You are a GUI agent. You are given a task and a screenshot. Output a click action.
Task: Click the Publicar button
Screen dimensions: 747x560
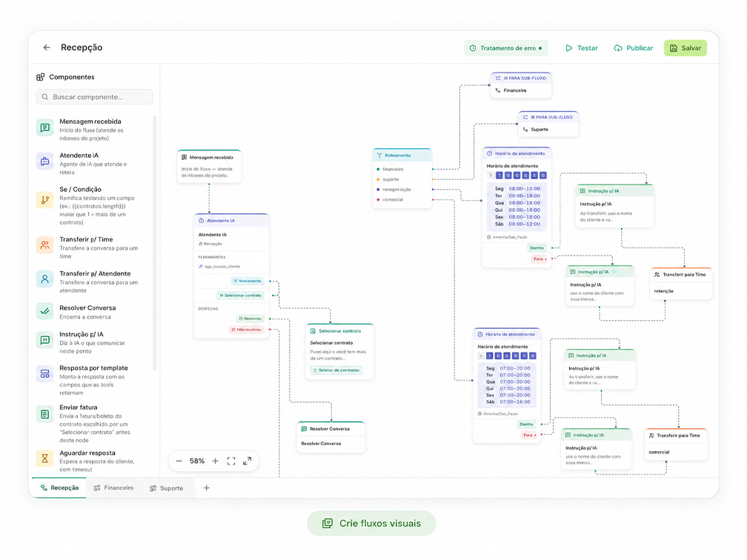pyautogui.click(x=634, y=48)
